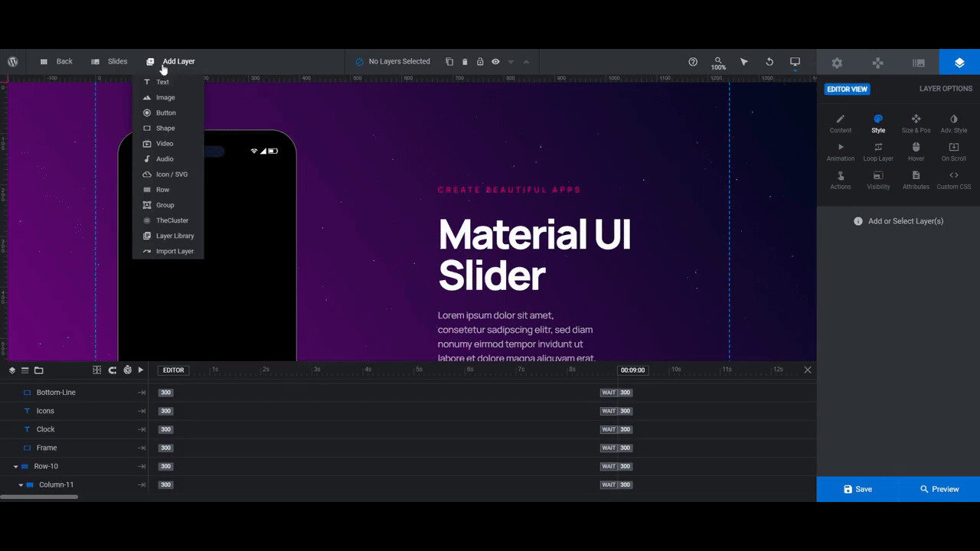
Task: Open the desktop device view selector
Action: (x=795, y=62)
